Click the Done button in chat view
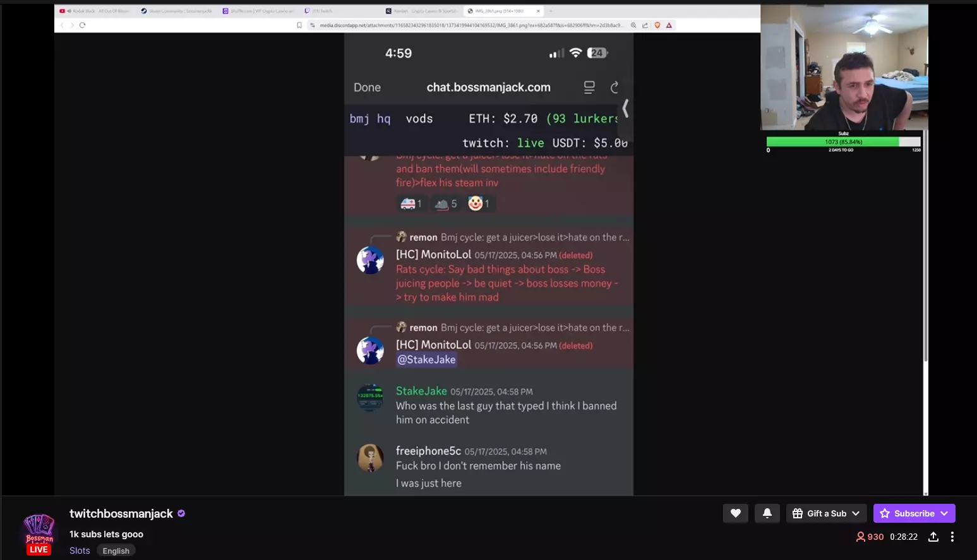The image size is (977, 560). (367, 88)
